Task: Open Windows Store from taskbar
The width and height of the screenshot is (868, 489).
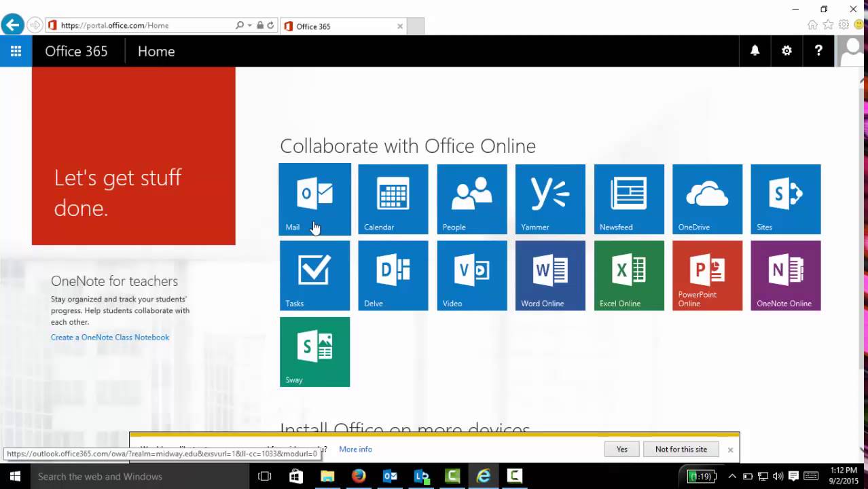Action: point(296,476)
